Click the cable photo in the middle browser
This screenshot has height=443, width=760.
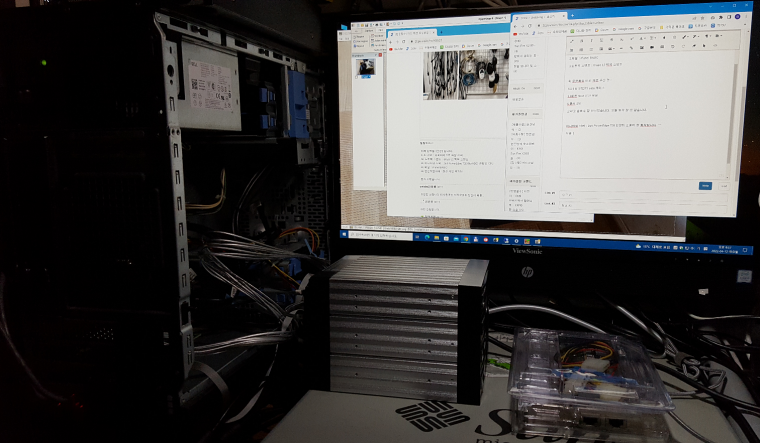(440, 75)
